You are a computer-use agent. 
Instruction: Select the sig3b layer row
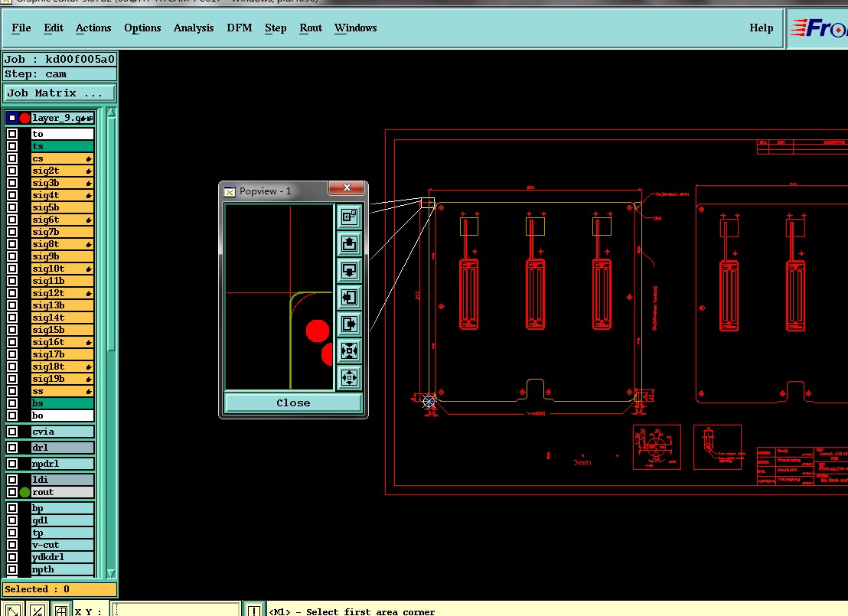[62, 183]
